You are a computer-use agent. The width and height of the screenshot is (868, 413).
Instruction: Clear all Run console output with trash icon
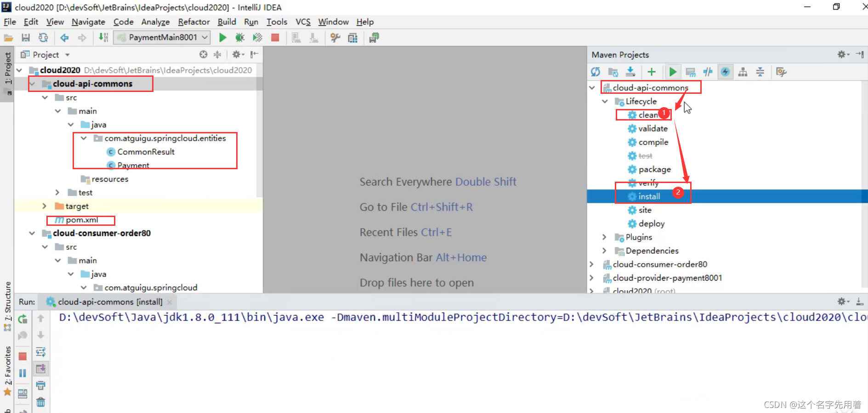point(40,402)
